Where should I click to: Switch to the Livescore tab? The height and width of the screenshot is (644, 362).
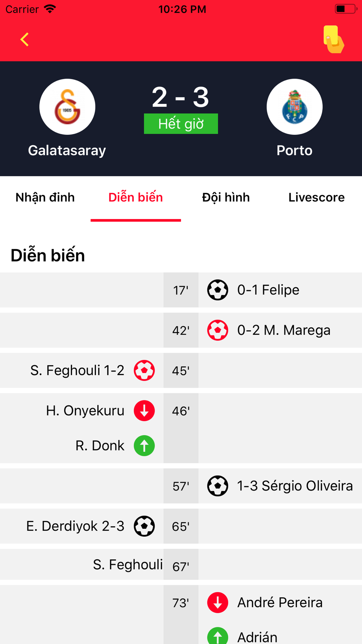pos(316,197)
